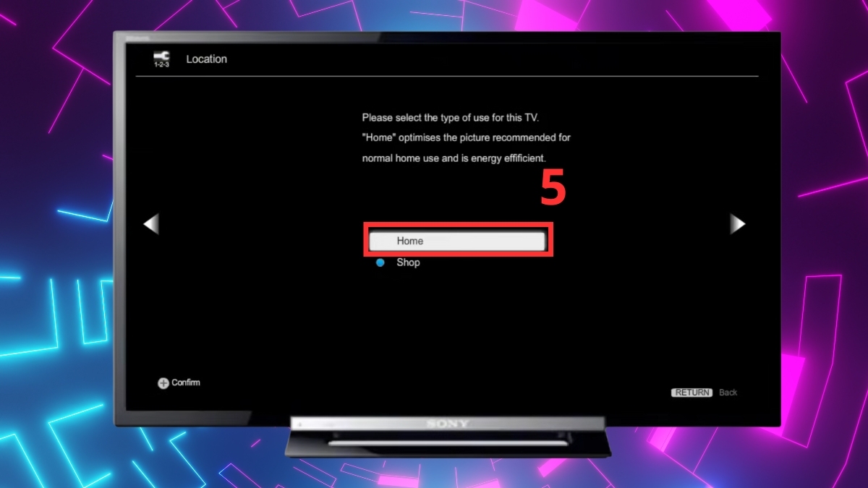Click the SONY logo on the TV bezel
This screenshot has height=488, width=868.
click(448, 424)
